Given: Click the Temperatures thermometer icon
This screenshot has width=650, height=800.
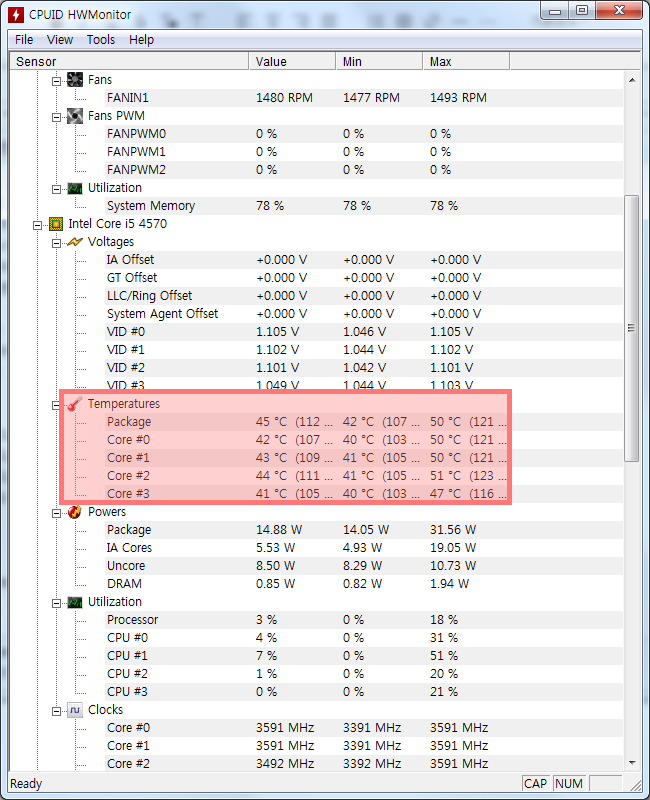Looking at the screenshot, I should tap(75, 404).
